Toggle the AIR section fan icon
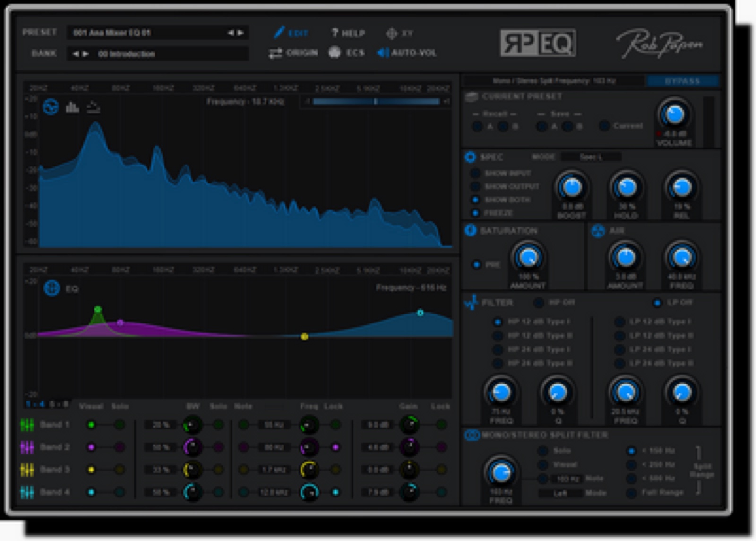The height and width of the screenshot is (541, 756). click(598, 231)
